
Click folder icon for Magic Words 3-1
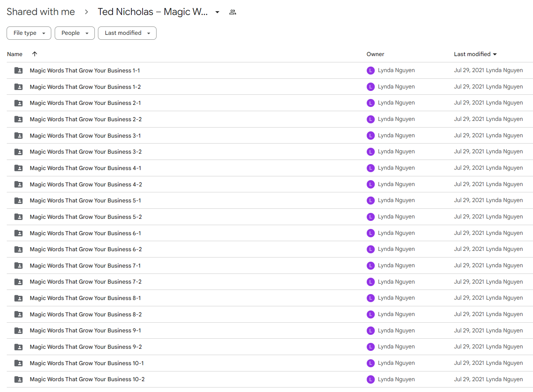[18, 136]
